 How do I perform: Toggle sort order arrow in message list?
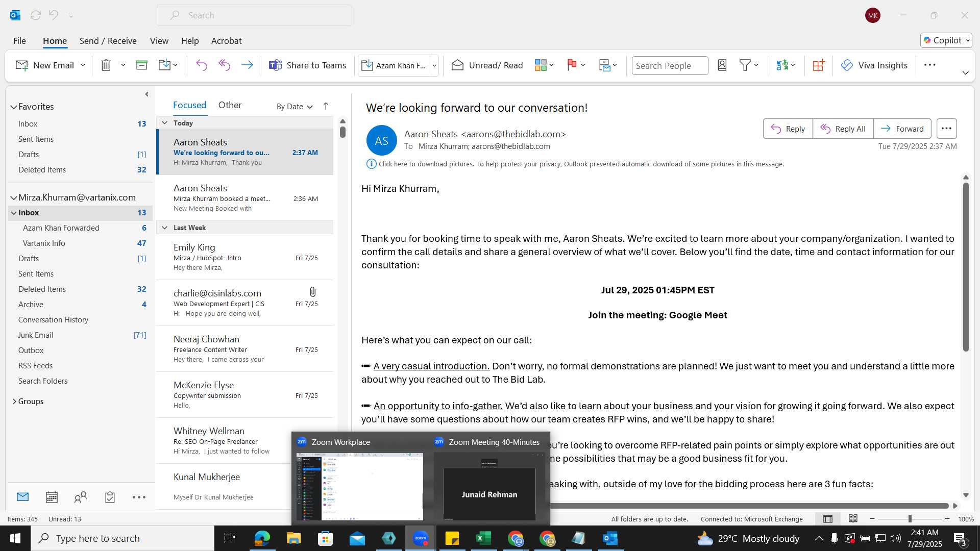[326, 106]
